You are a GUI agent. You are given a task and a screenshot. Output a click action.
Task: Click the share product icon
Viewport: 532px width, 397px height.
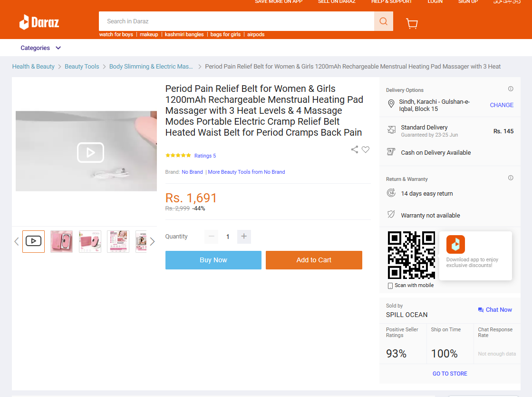pyautogui.click(x=355, y=149)
